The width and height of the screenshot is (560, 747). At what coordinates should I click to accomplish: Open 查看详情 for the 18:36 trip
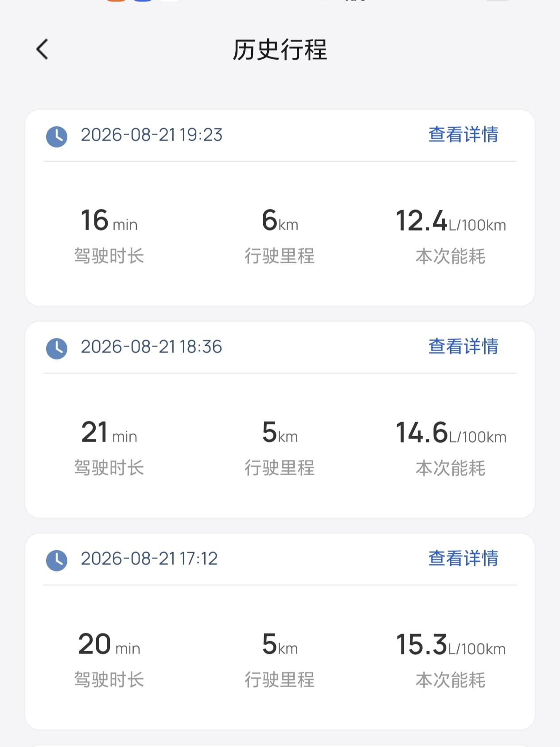(x=463, y=347)
